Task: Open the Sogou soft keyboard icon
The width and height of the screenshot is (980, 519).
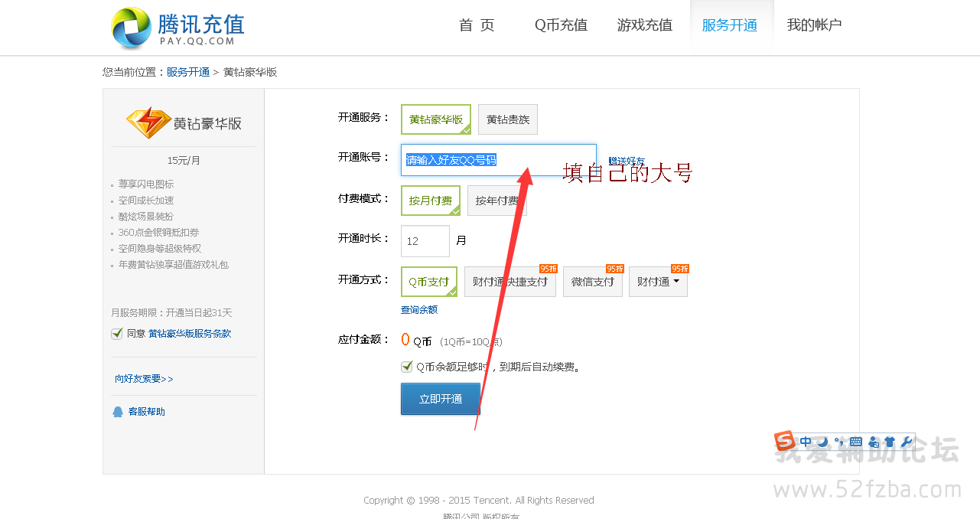Action: point(855,442)
